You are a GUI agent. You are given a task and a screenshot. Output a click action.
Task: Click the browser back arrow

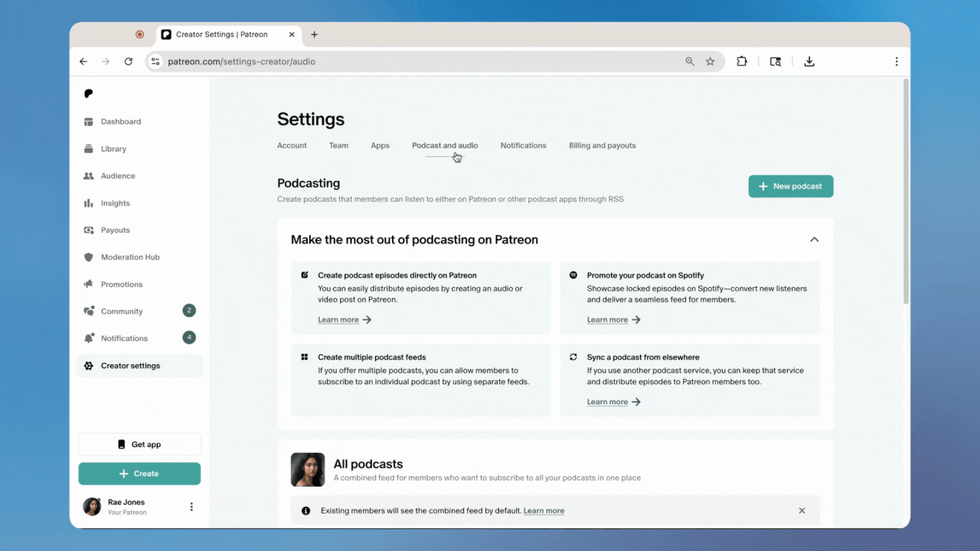[x=83, y=62]
